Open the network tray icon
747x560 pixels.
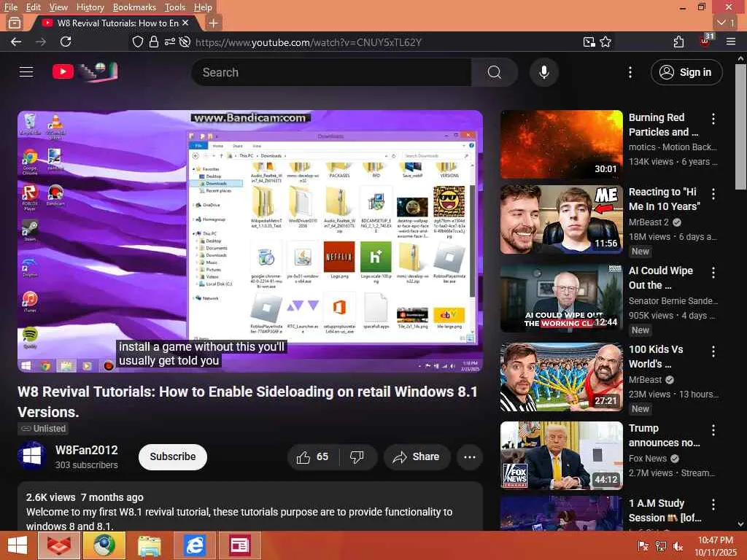point(661,546)
